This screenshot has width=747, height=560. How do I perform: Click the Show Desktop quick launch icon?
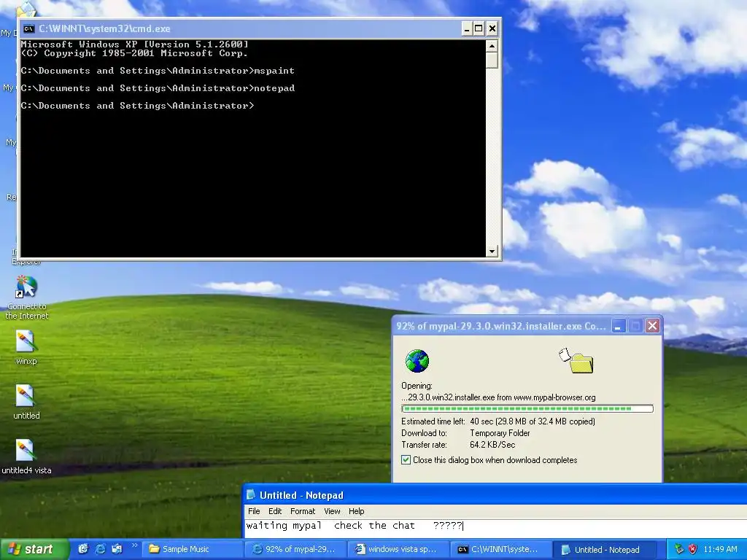(x=83, y=549)
